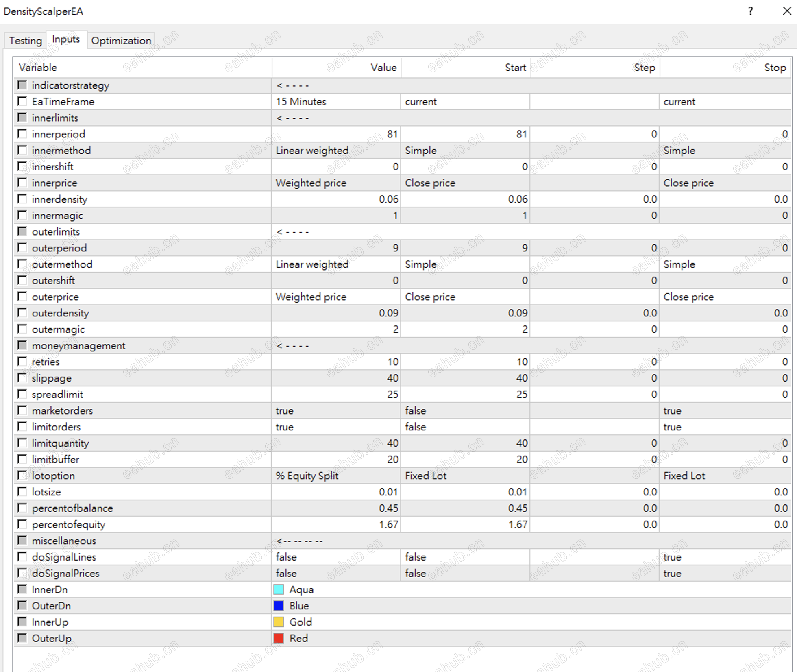Open the Optimization tab
This screenshot has width=797, height=672.
pos(120,40)
